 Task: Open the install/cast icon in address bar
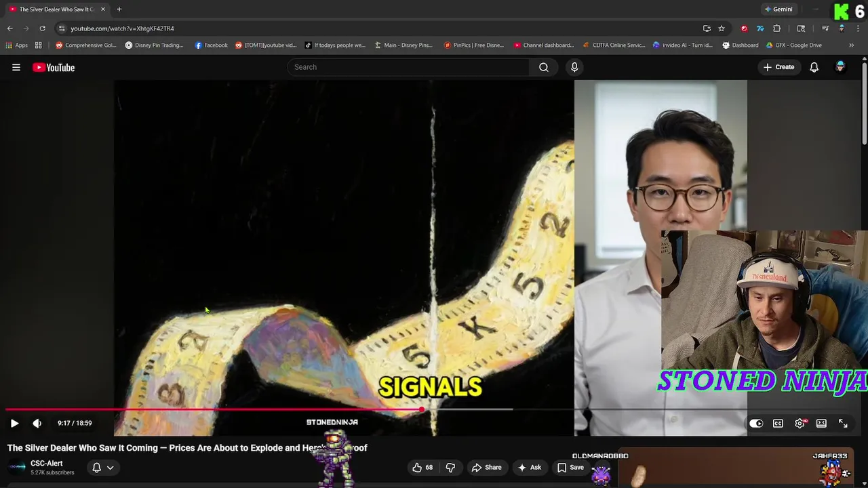[x=707, y=28]
